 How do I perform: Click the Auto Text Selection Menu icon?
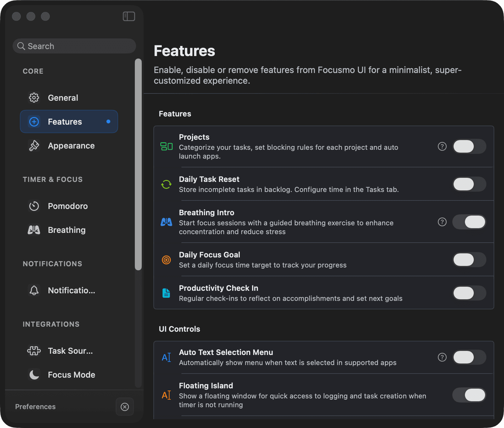point(166,357)
